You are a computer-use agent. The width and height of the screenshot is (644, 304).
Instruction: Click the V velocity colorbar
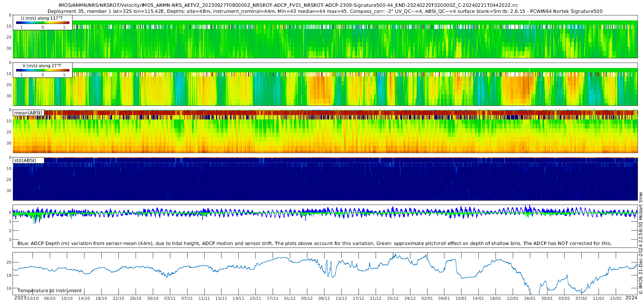[43, 70]
